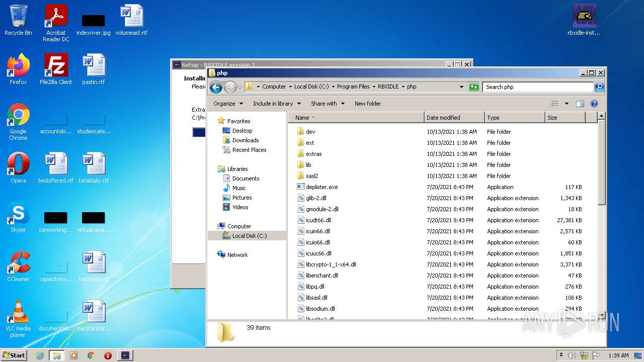
Task: Open the Share with dropdown
Action: coord(328,104)
